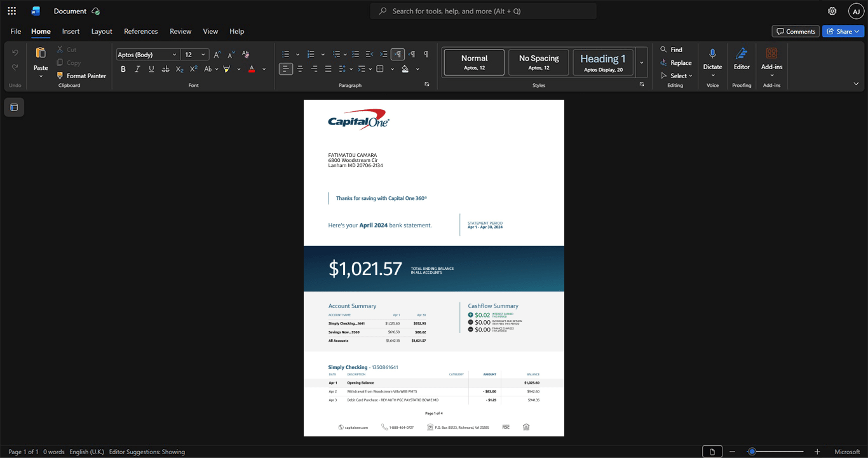Image resolution: width=868 pixels, height=458 pixels.
Task: Toggle bold formatting
Action: tap(123, 69)
